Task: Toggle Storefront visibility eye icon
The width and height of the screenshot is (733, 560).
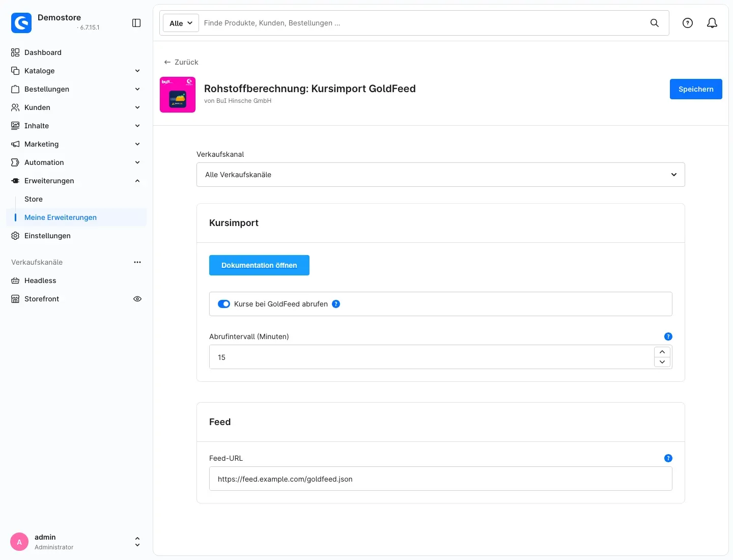Action: click(137, 299)
